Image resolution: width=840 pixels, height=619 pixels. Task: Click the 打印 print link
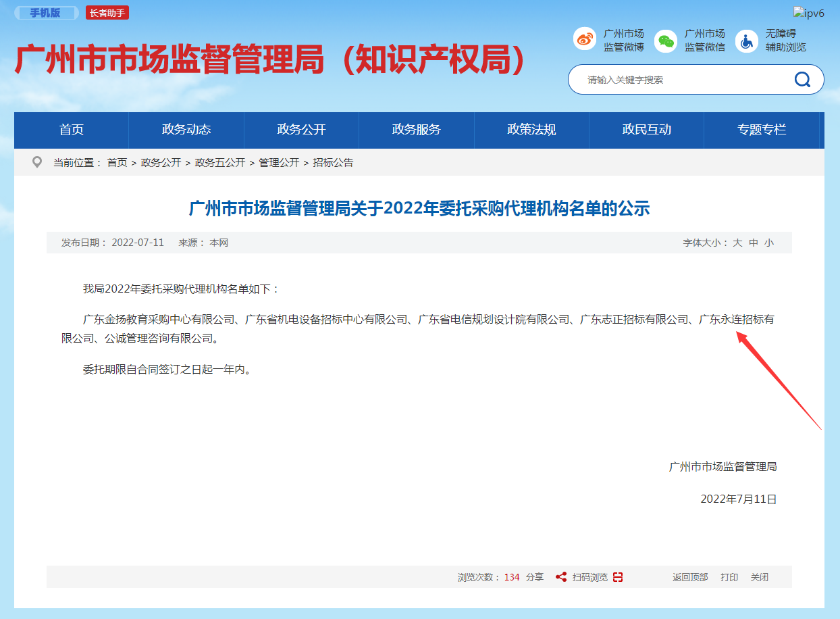pyautogui.click(x=729, y=577)
